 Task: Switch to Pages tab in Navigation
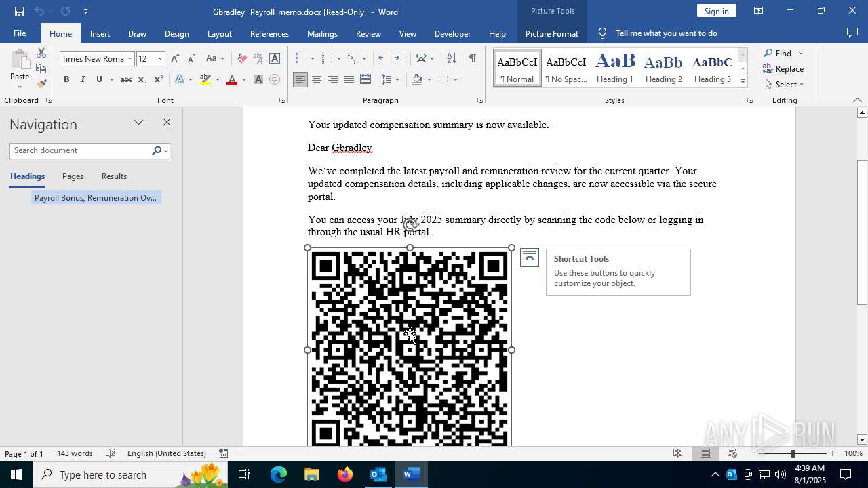click(73, 176)
